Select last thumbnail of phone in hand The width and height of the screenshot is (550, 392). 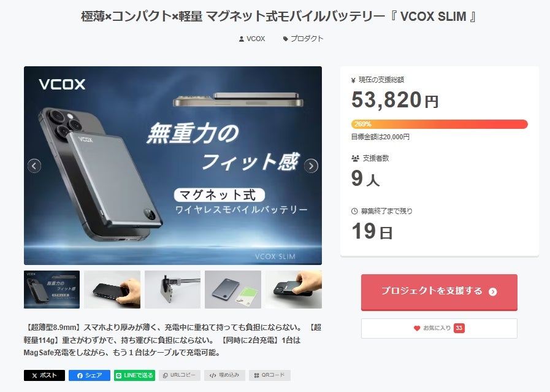point(294,290)
